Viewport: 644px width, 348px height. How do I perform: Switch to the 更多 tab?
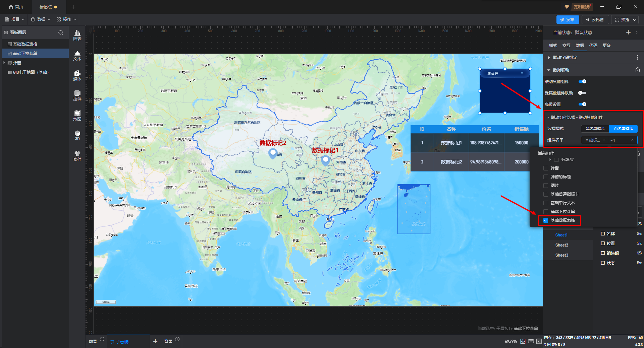tap(606, 46)
